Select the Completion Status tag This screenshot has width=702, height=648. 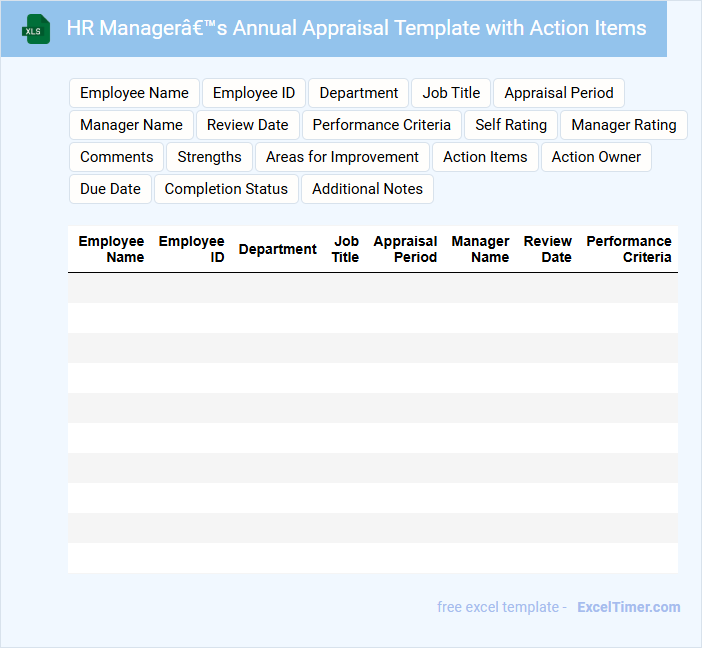point(226,189)
